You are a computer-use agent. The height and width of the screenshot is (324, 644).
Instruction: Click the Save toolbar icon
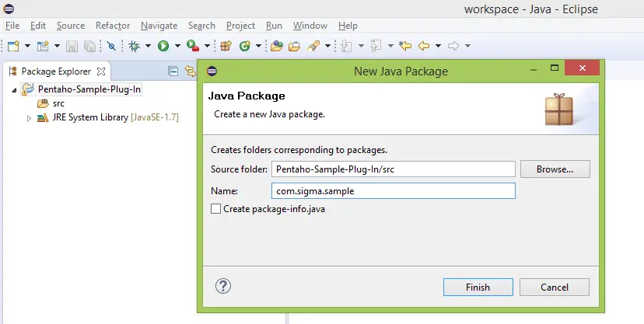click(x=72, y=46)
